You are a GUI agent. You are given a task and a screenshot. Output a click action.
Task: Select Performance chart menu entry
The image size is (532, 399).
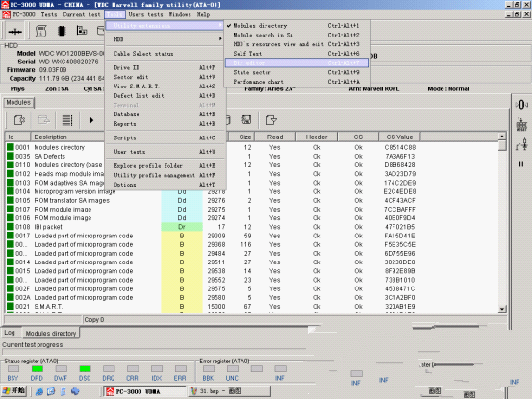[x=297, y=82]
